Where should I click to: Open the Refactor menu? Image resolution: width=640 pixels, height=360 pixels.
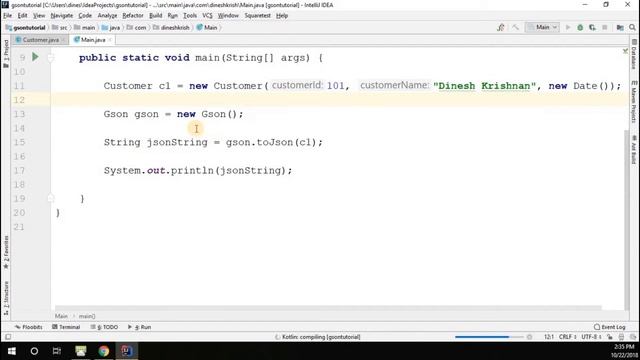[133, 16]
